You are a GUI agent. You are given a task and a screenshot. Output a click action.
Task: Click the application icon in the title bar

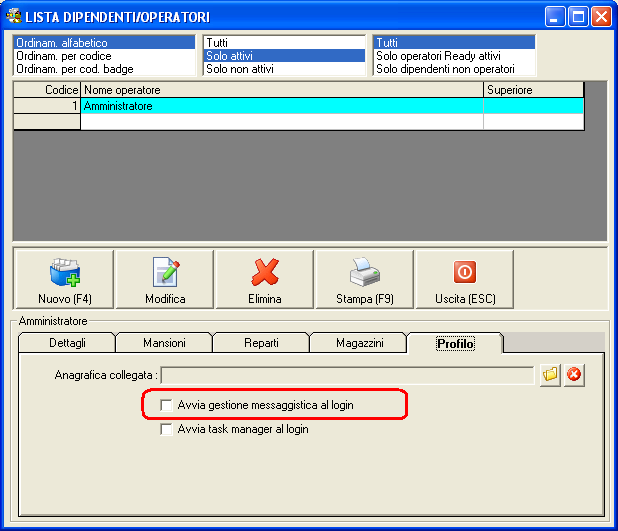pos(14,17)
